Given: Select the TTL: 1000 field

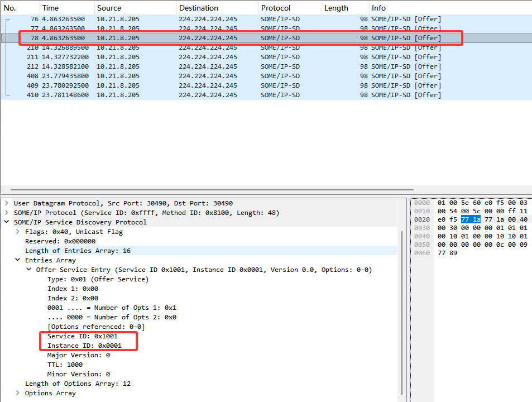Looking at the screenshot, I should 65,365.
